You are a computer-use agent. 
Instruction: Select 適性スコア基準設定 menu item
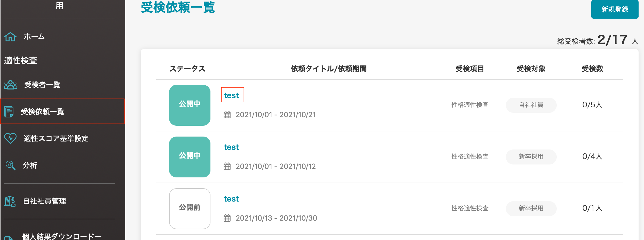(x=56, y=138)
